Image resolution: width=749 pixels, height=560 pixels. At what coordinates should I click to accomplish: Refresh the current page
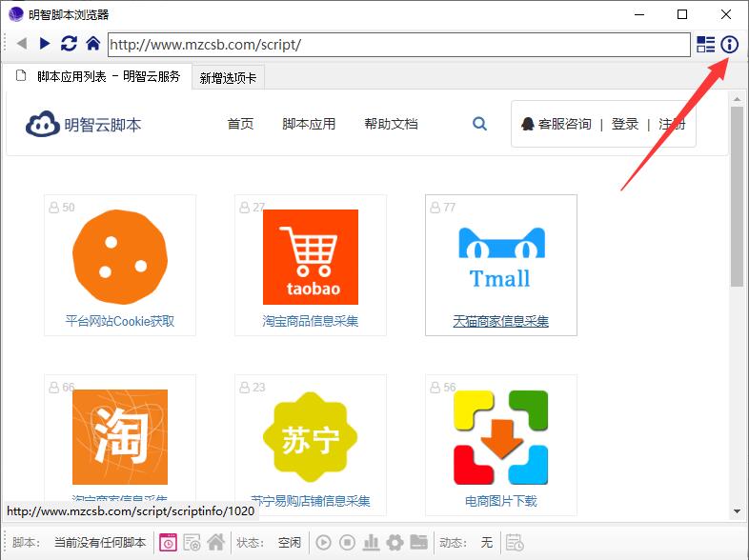pyautogui.click(x=69, y=44)
